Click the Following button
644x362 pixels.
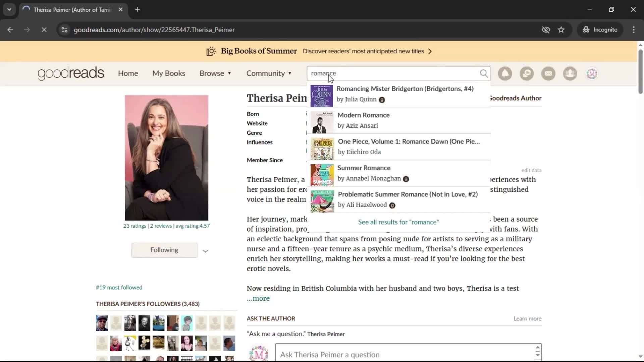click(164, 250)
